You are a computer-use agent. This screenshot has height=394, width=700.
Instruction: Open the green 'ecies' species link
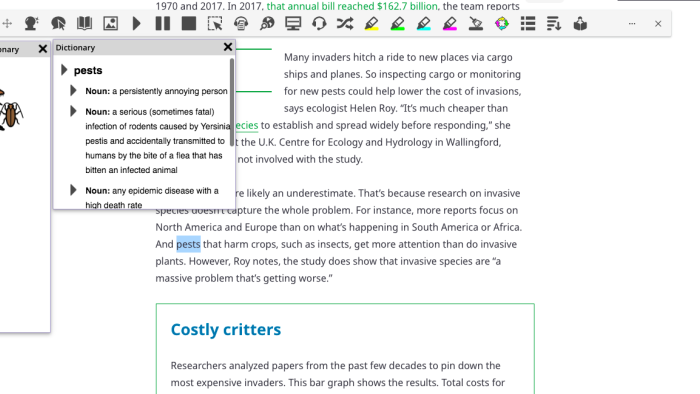coord(247,125)
